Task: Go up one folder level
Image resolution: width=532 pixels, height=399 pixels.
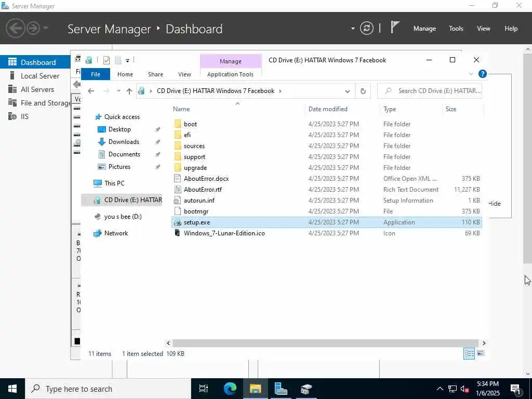Action: click(129, 91)
